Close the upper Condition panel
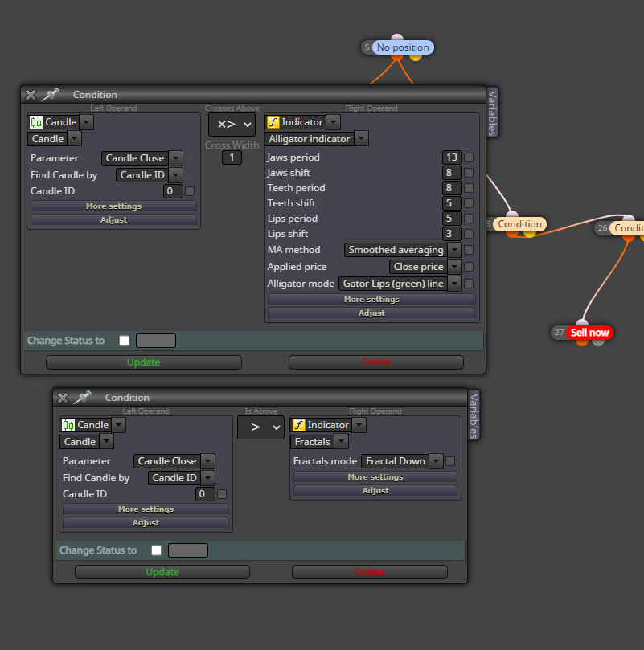The height and width of the screenshot is (650, 644). tap(31, 95)
